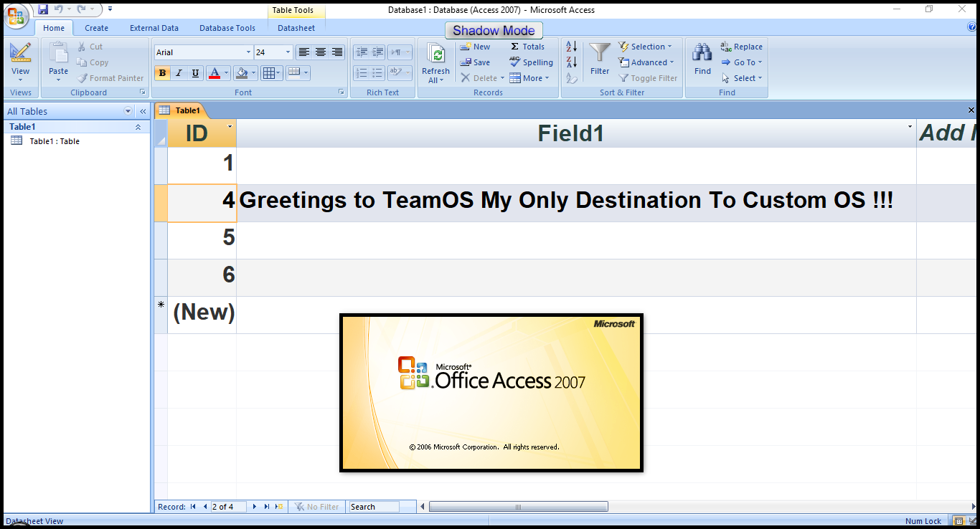Align text right in the Font group
This screenshot has width=980, height=529.
[x=337, y=52]
